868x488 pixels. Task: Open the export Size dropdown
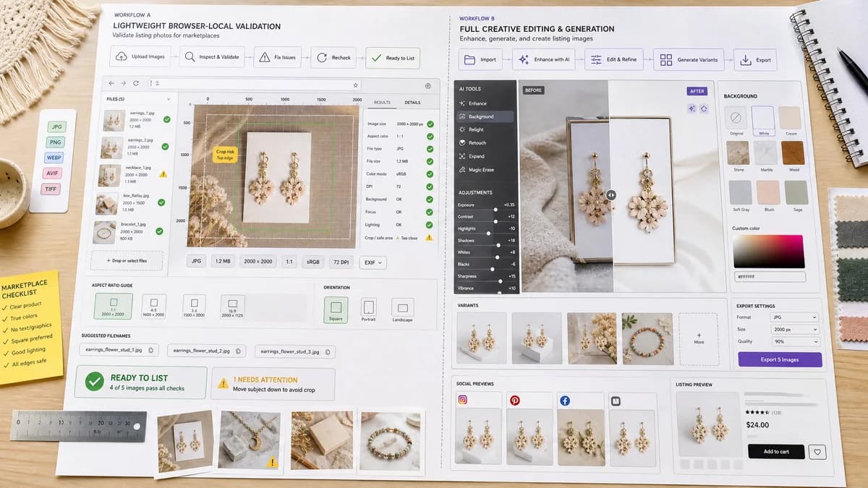coord(794,330)
